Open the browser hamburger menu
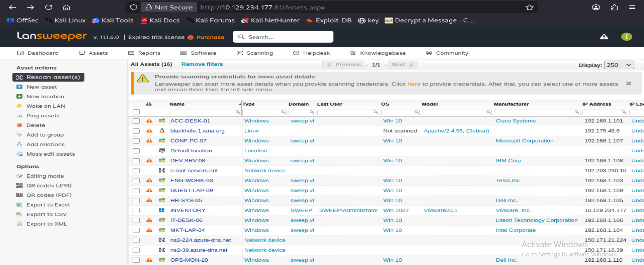 pos(632,7)
